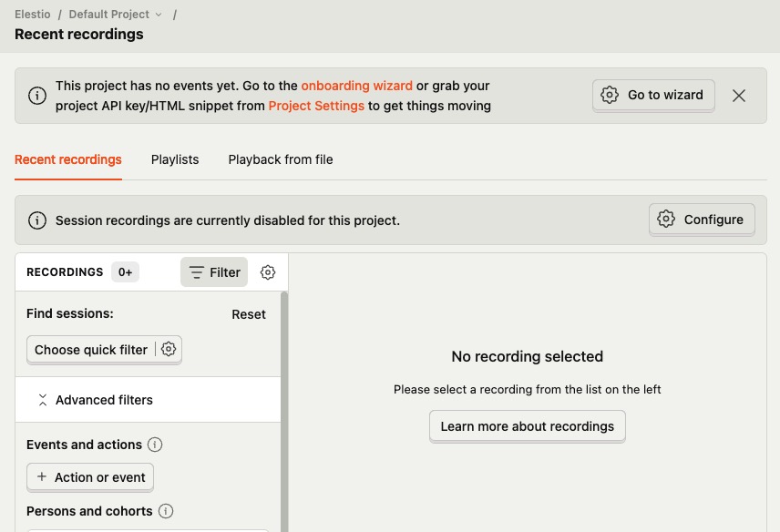The height and width of the screenshot is (532, 780).
Task: Add an Action or event filter
Action: tap(90, 477)
